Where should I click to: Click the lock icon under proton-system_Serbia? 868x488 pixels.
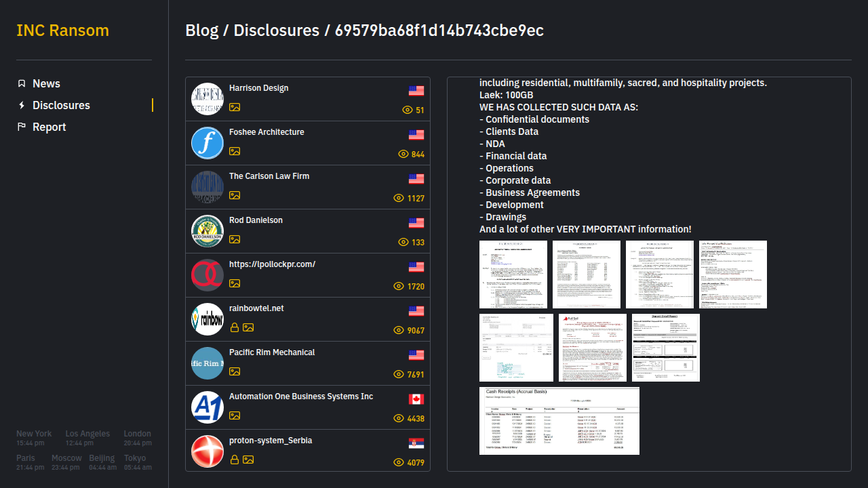[235, 460]
